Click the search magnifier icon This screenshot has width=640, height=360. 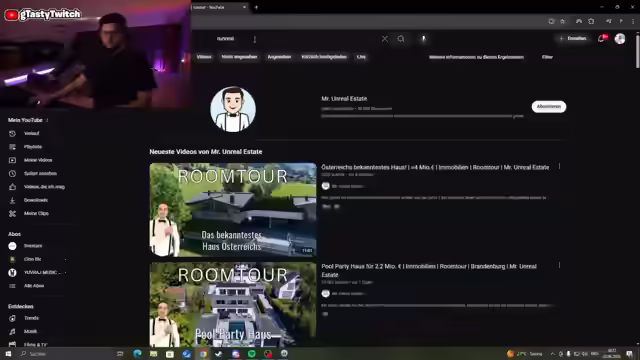click(x=401, y=39)
